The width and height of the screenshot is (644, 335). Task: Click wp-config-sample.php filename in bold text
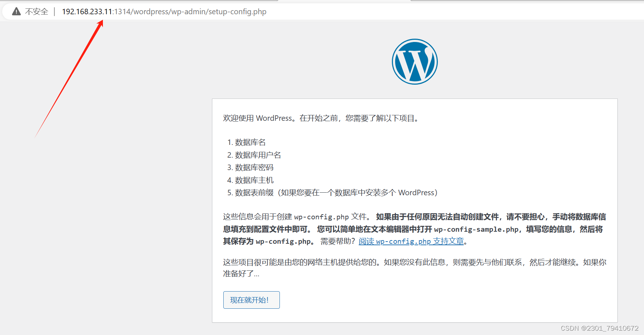tap(476, 229)
